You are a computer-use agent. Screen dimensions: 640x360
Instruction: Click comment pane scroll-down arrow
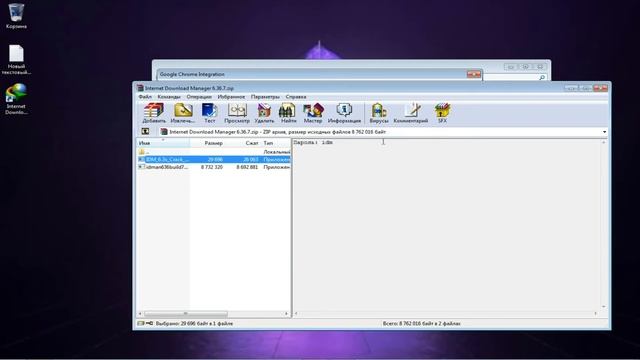(604, 307)
